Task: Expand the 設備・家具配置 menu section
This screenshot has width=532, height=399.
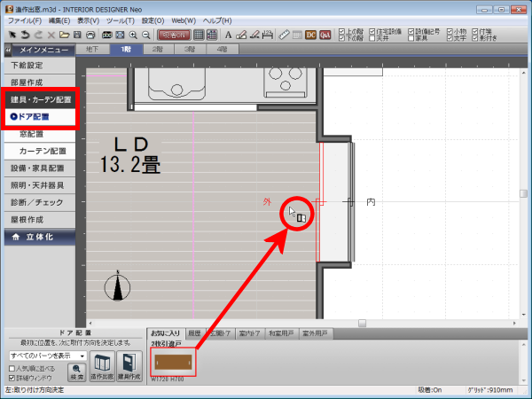Action: coord(40,168)
